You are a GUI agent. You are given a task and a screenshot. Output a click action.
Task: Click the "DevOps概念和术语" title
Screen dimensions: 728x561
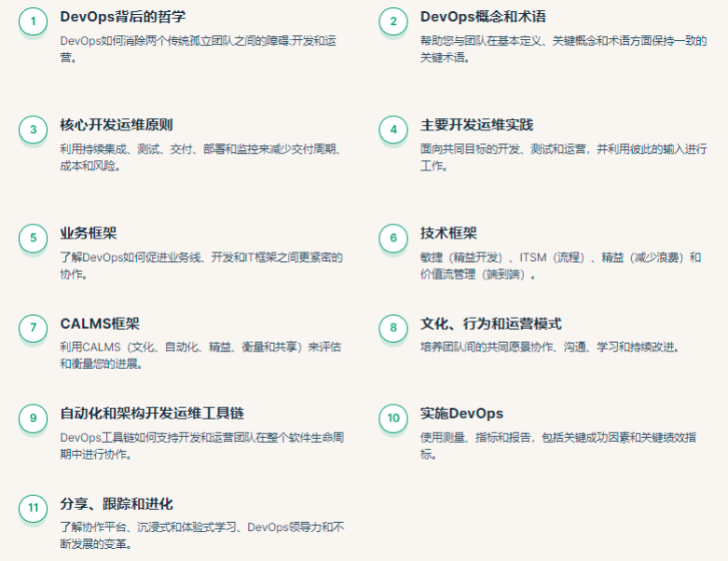pyautogui.click(x=483, y=17)
